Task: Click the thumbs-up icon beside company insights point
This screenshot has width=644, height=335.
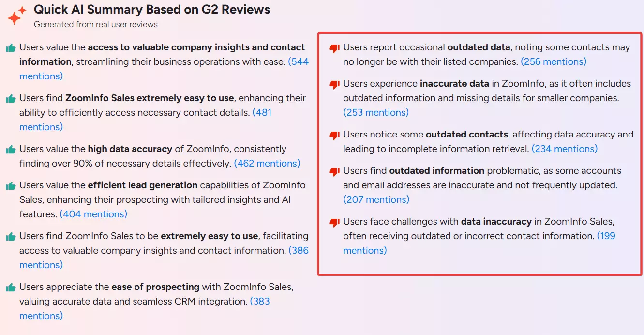Action: (11, 47)
